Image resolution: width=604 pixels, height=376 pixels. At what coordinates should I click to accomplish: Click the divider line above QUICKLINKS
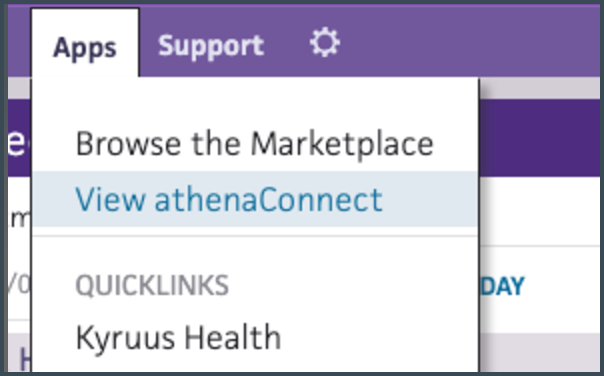255,235
